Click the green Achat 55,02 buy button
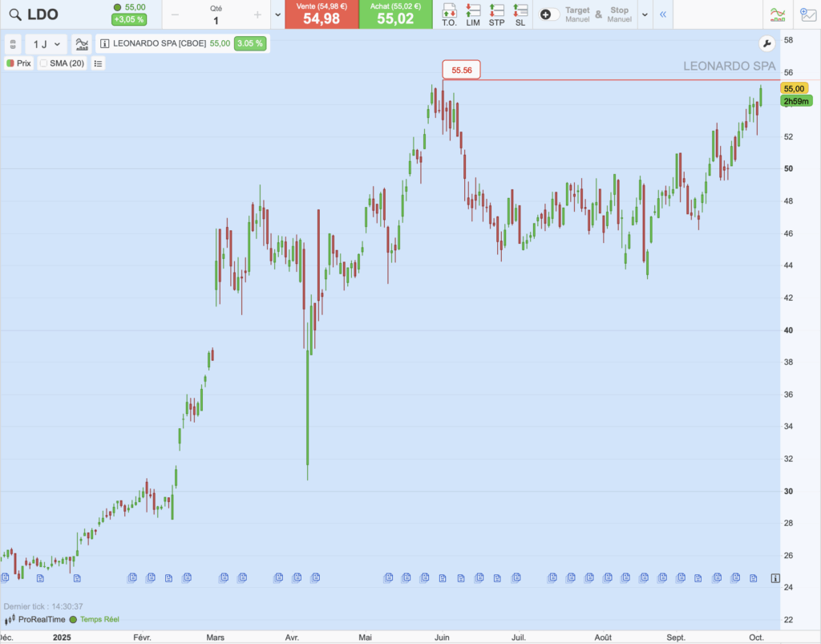821x644 pixels. coord(395,14)
